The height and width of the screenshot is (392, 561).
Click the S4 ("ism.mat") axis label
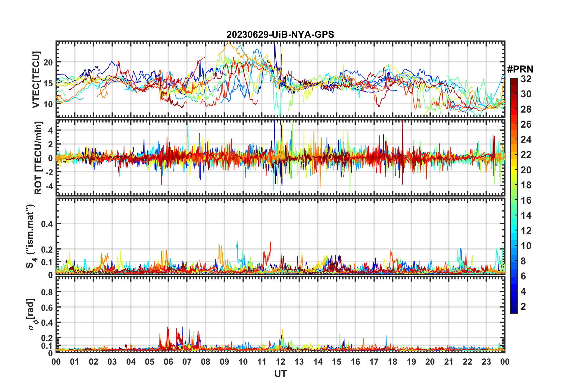(x=31, y=236)
